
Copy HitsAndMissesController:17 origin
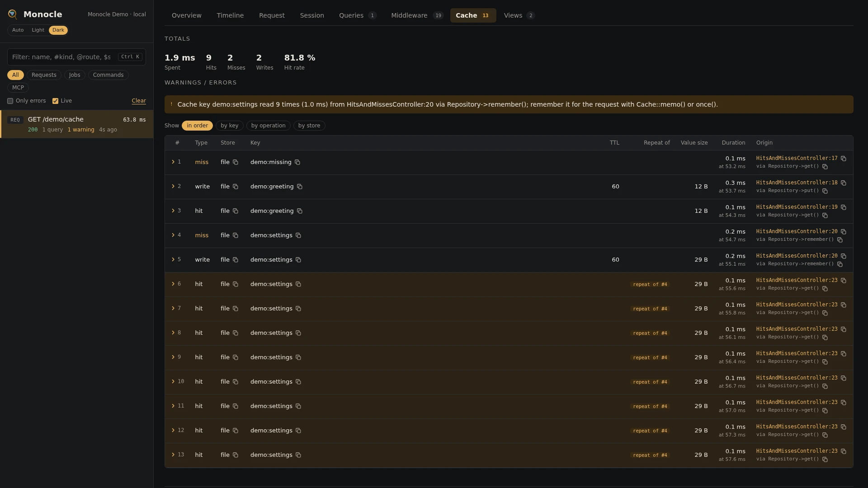[844, 159]
